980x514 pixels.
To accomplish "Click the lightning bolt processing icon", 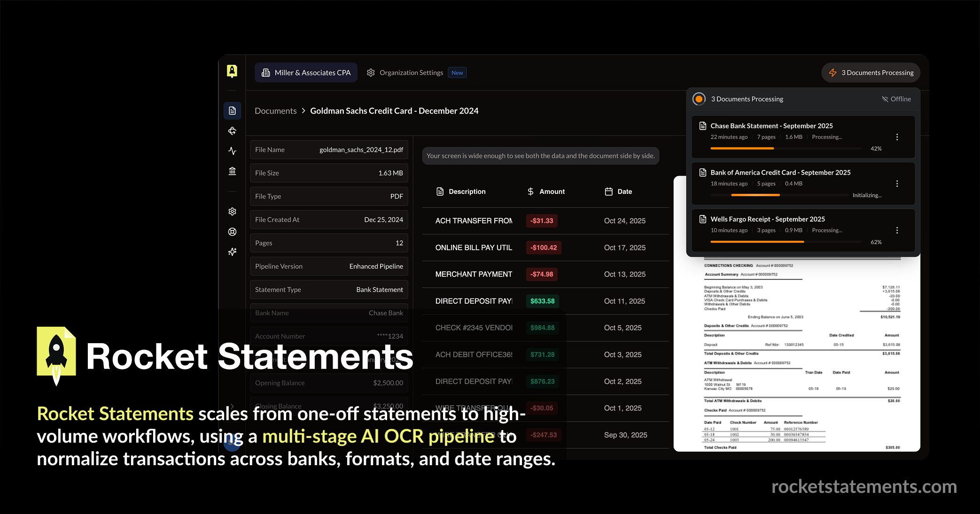I will pos(832,73).
